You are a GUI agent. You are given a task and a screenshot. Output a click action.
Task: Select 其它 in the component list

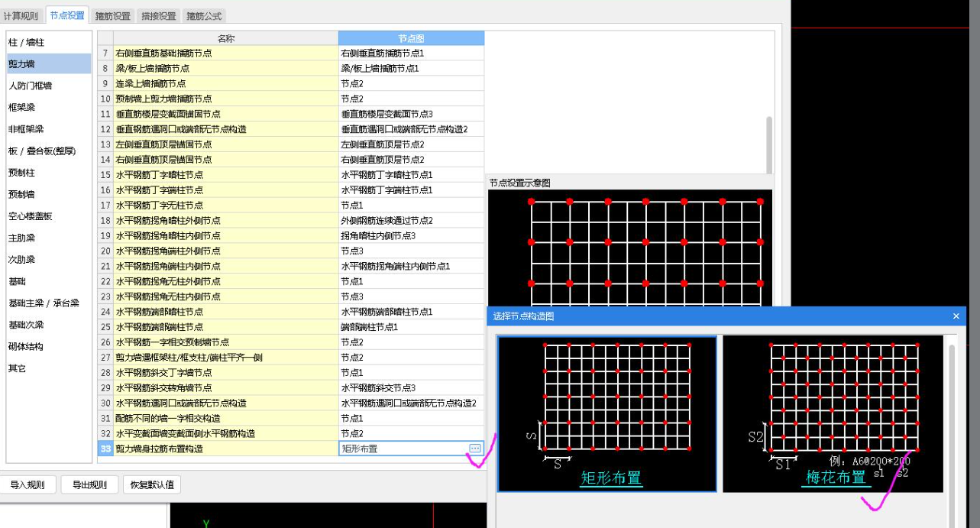(x=49, y=368)
